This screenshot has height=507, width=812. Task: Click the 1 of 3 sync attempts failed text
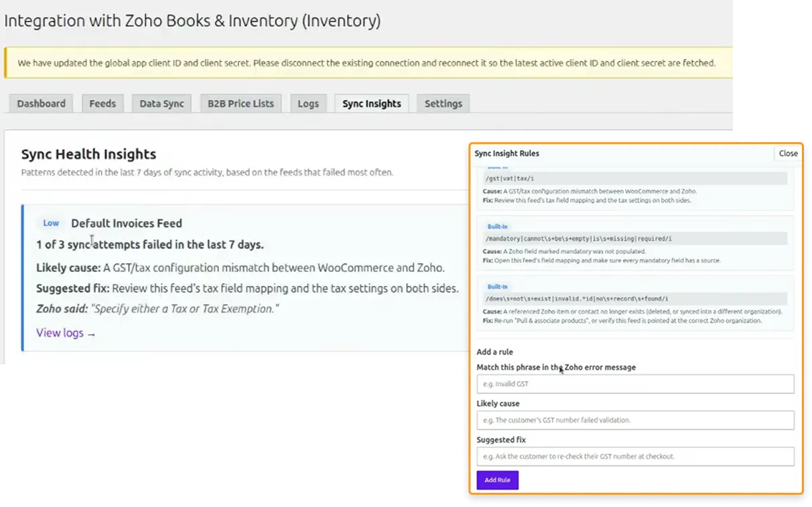(x=150, y=244)
